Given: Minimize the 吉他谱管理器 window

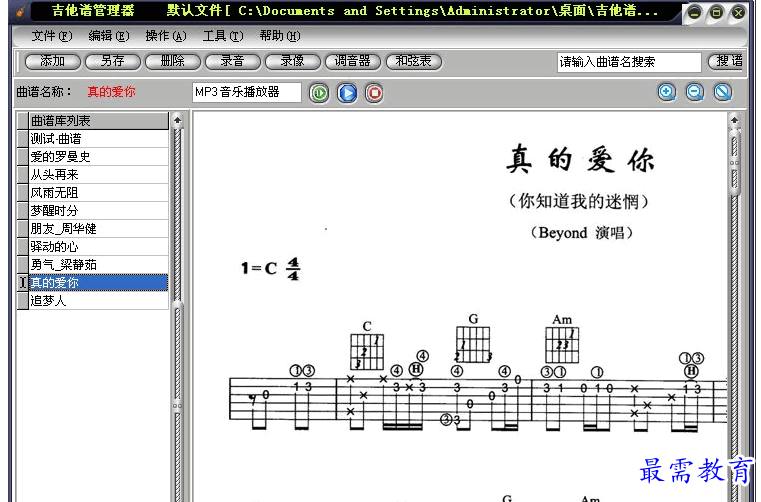Looking at the screenshot, I should (694, 13).
